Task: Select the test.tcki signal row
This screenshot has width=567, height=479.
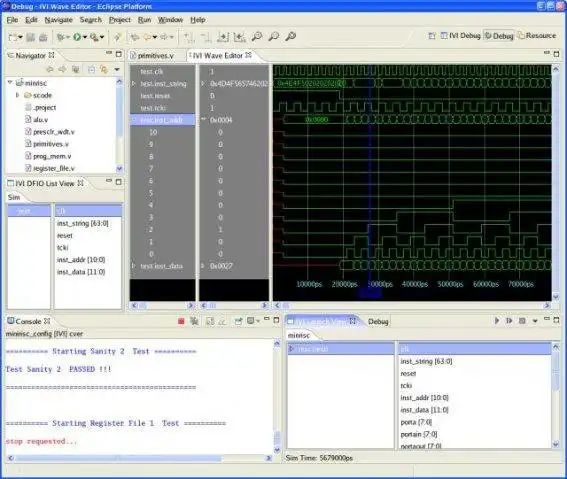Action: pos(162,108)
